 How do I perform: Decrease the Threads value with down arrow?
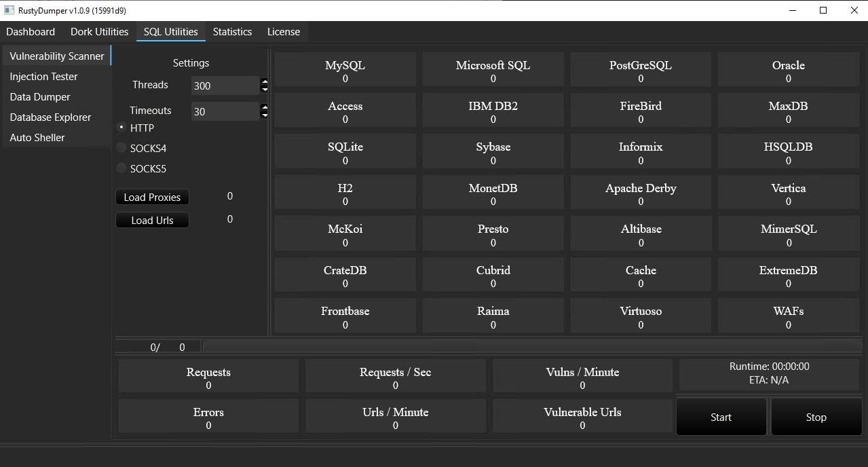[265, 89]
